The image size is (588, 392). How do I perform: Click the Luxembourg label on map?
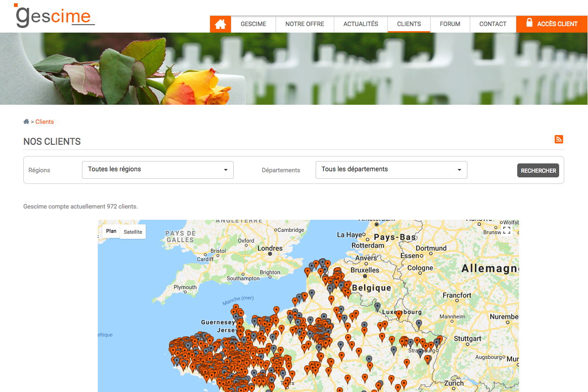[x=402, y=312]
